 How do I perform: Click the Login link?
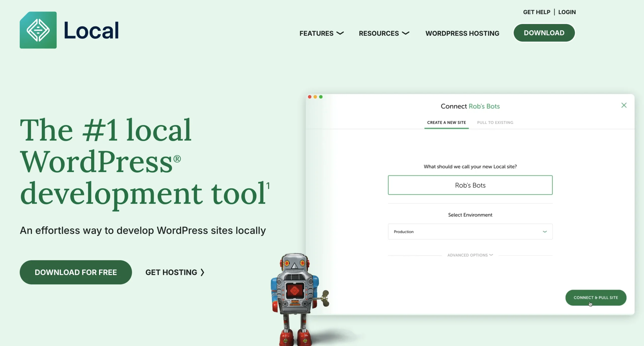coord(567,12)
